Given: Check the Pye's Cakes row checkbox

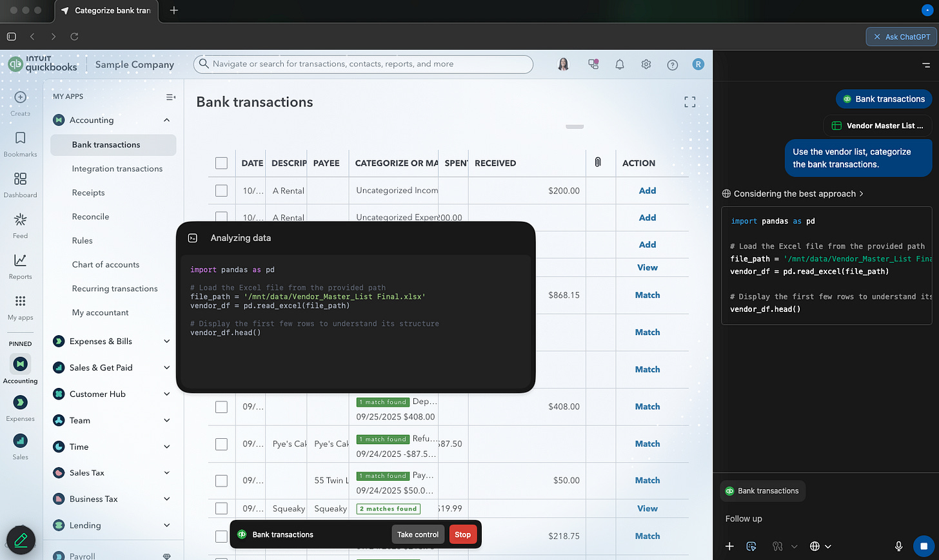Looking at the screenshot, I should click(221, 444).
